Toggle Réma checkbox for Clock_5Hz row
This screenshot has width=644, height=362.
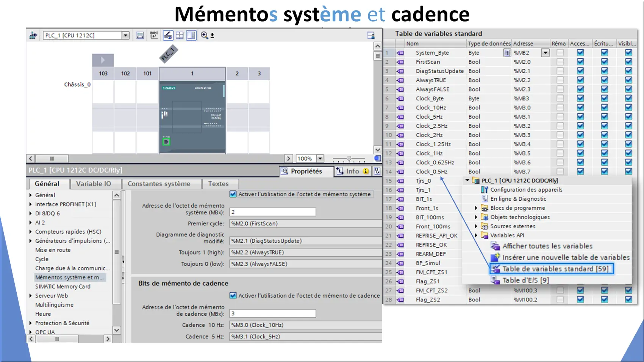(x=560, y=117)
